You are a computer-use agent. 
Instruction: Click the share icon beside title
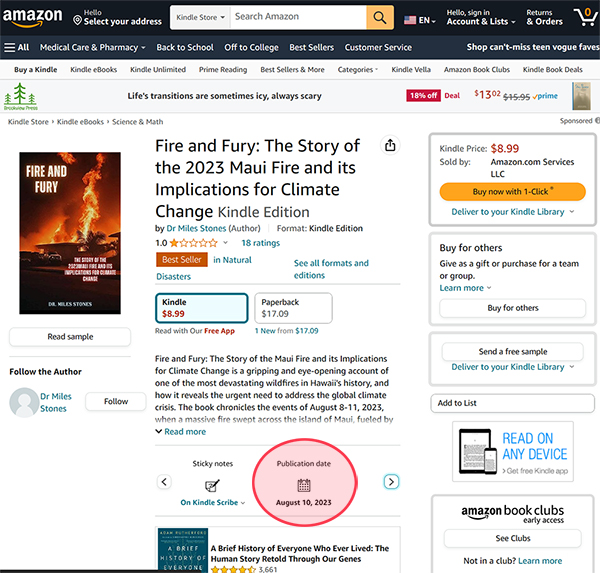[390, 144]
